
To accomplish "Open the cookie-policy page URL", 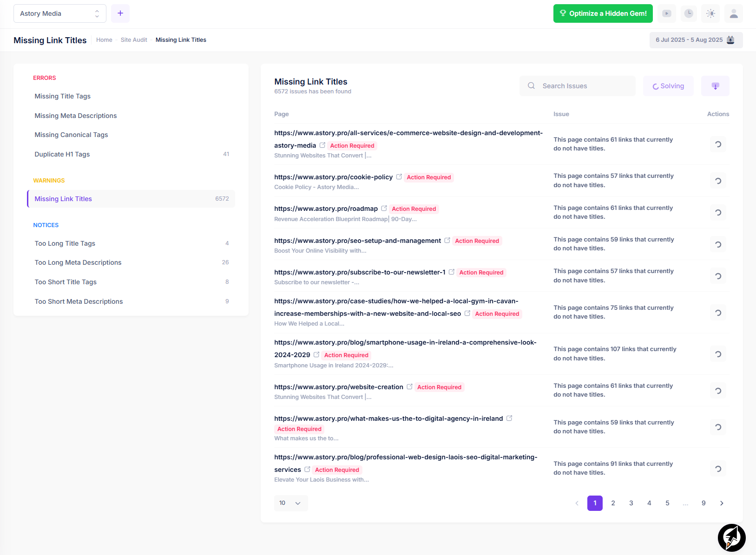I will point(333,177).
